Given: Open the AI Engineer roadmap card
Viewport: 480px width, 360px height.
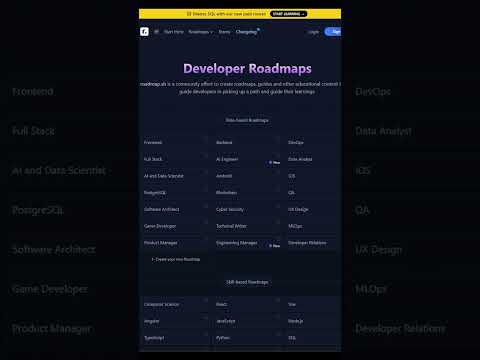Looking at the screenshot, I should pos(248,159).
